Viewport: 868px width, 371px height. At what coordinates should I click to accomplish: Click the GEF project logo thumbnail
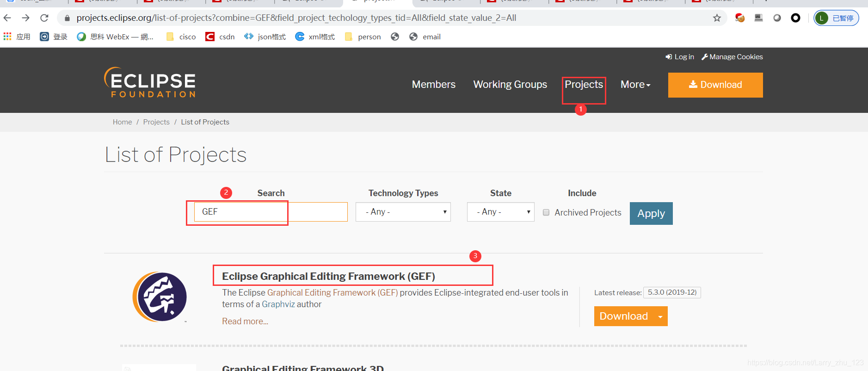point(160,297)
